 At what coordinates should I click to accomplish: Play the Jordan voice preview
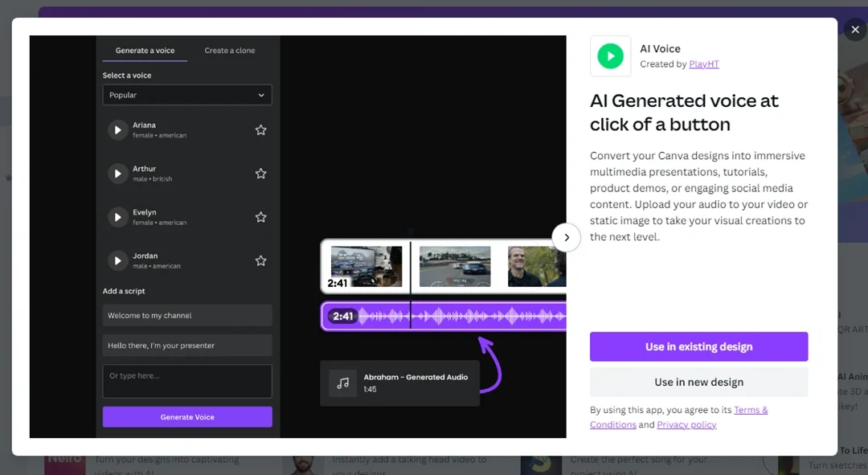point(117,260)
